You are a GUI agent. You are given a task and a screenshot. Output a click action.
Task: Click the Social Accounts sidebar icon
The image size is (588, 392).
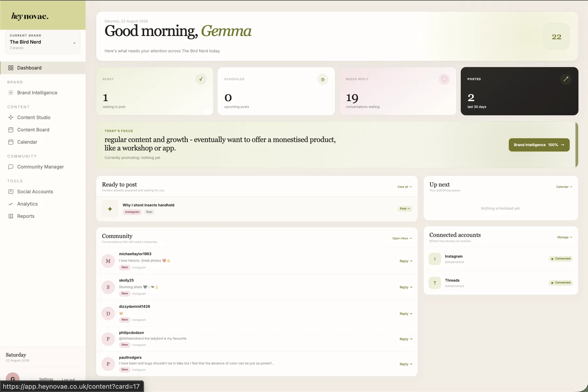coord(11,192)
